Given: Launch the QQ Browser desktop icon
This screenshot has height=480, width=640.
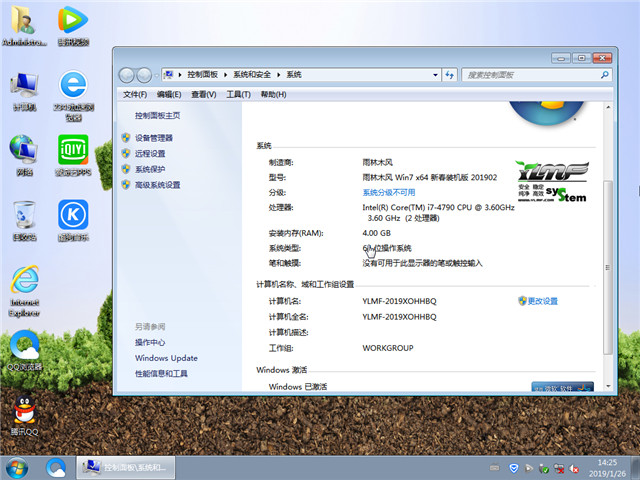Looking at the screenshot, I should (24, 350).
